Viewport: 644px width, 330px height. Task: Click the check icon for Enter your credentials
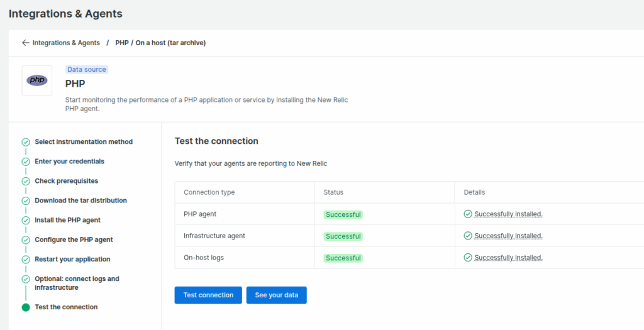(x=26, y=162)
